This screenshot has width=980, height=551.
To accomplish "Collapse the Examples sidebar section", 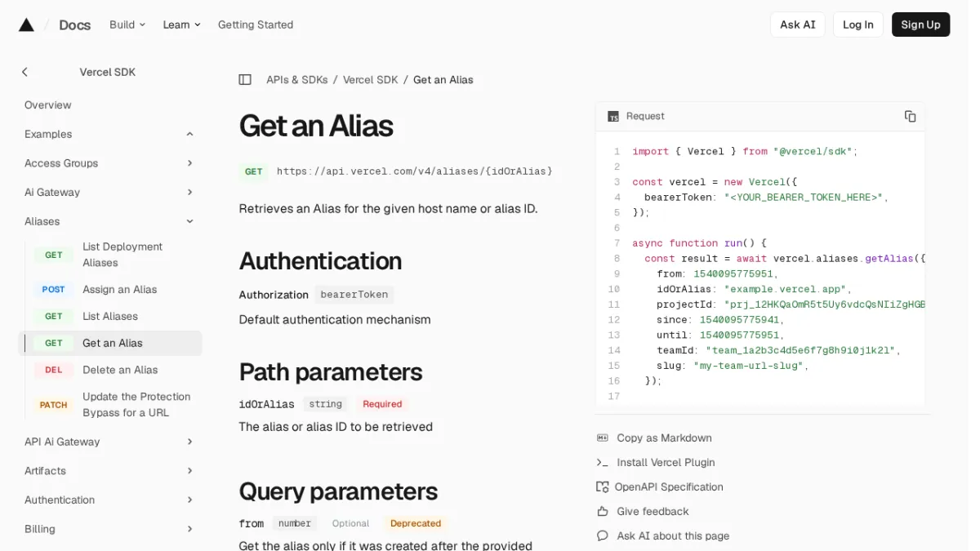I will (x=189, y=134).
